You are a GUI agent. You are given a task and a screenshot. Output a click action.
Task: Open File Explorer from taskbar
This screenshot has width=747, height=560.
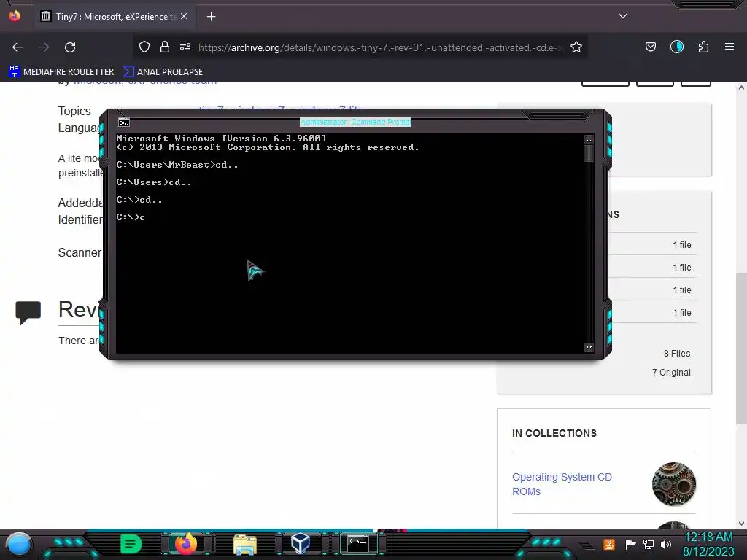pos(245,544)
